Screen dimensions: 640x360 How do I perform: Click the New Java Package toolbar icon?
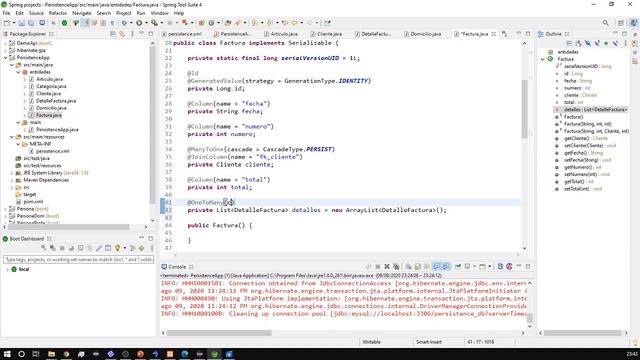pyautogui.click(x=201, y=23)
